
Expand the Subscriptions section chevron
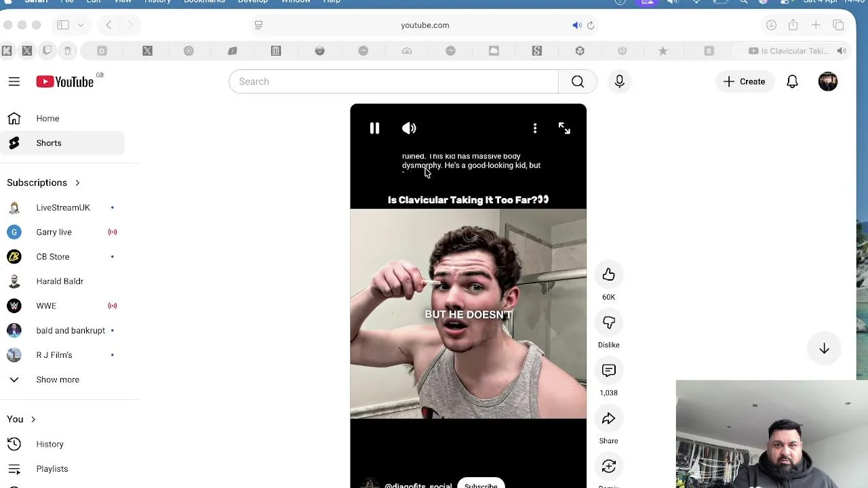(x=77, y=183)
